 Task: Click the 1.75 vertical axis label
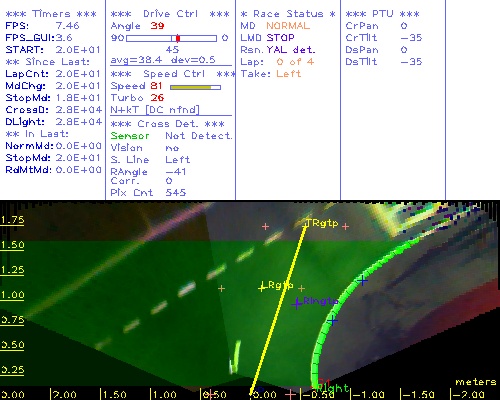click(x=12, y=220)
